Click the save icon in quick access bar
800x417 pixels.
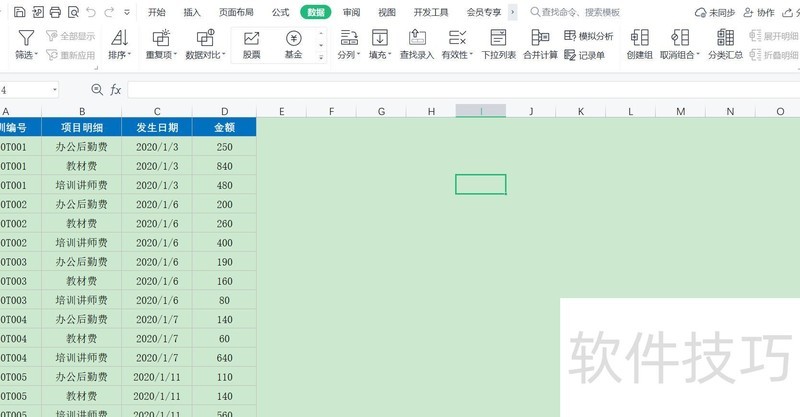(20, 13)
